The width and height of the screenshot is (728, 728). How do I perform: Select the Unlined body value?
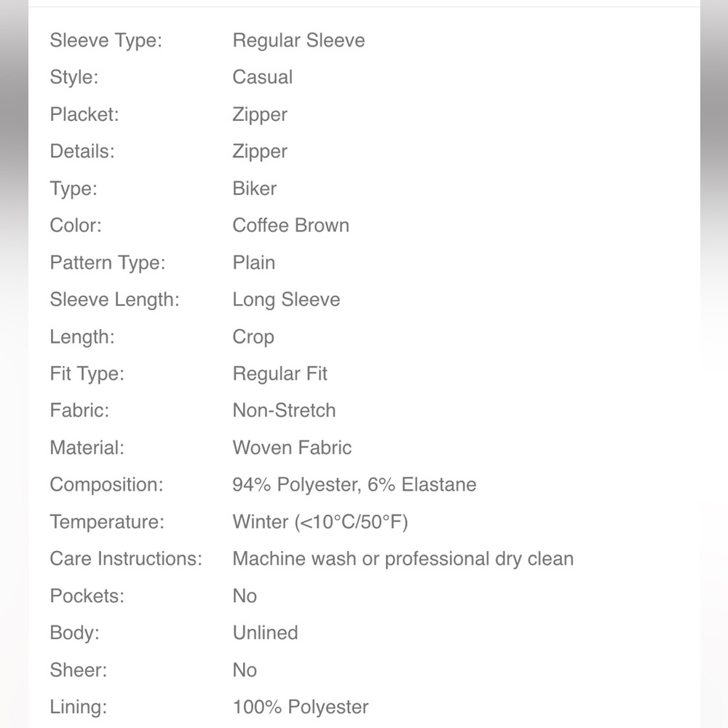pos(265,633)
